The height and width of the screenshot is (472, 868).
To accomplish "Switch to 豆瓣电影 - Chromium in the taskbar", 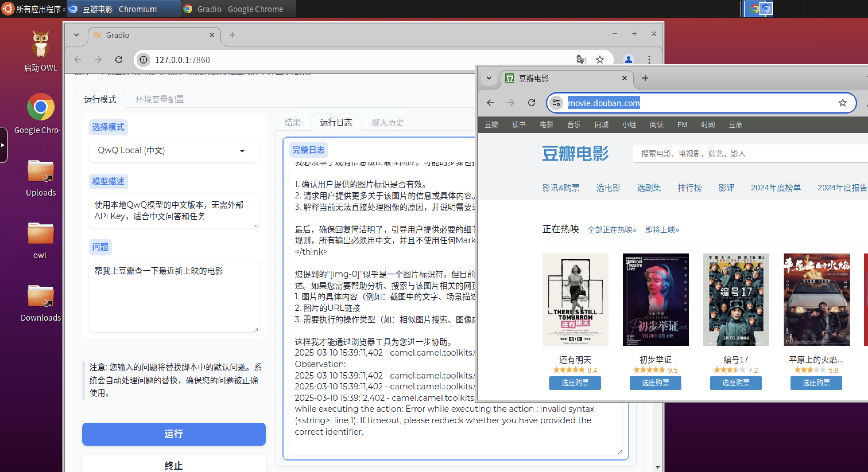I will pyautogui.click(x=123, y=9).
